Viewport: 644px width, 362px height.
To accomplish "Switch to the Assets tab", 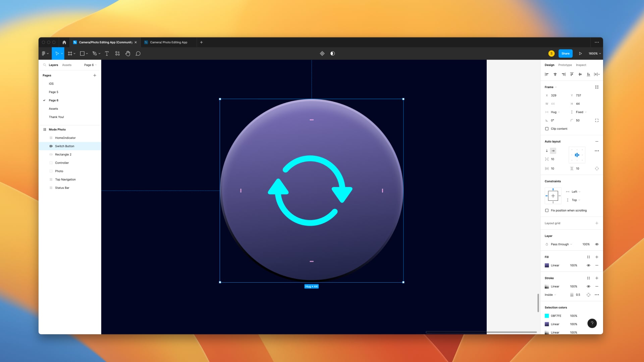I will click(67, 65).
